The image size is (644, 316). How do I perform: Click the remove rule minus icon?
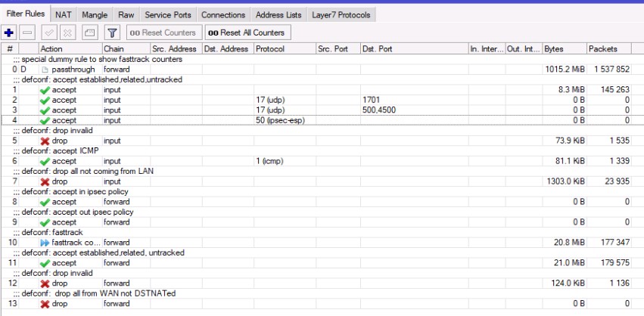point(27,33)
